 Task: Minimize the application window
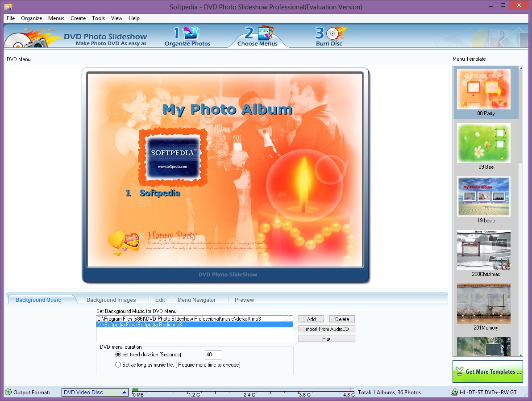tap(491, 5)
